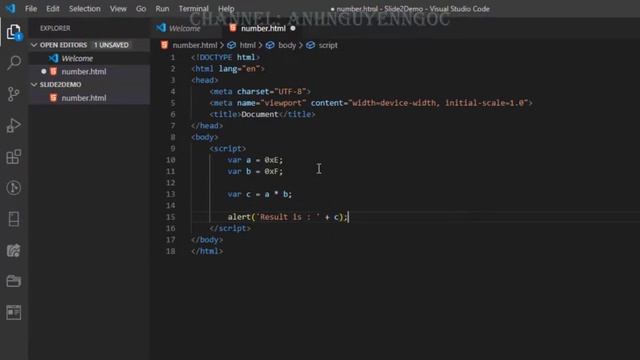Click the VS Code logo in the title bar
Screen dimensions: 640x360
pos(10,8)
